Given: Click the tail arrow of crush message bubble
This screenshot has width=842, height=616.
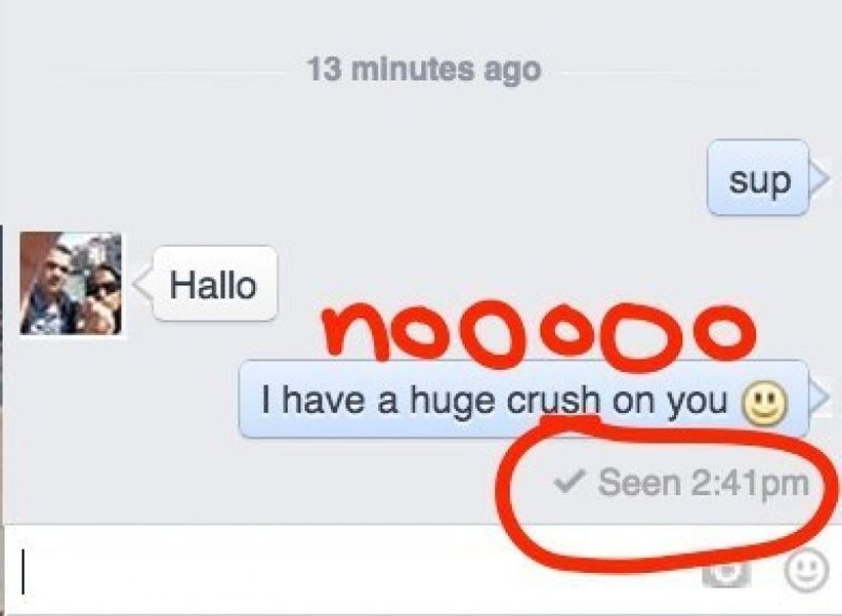Looking at the screenshot, I should [x=820, y=399].
